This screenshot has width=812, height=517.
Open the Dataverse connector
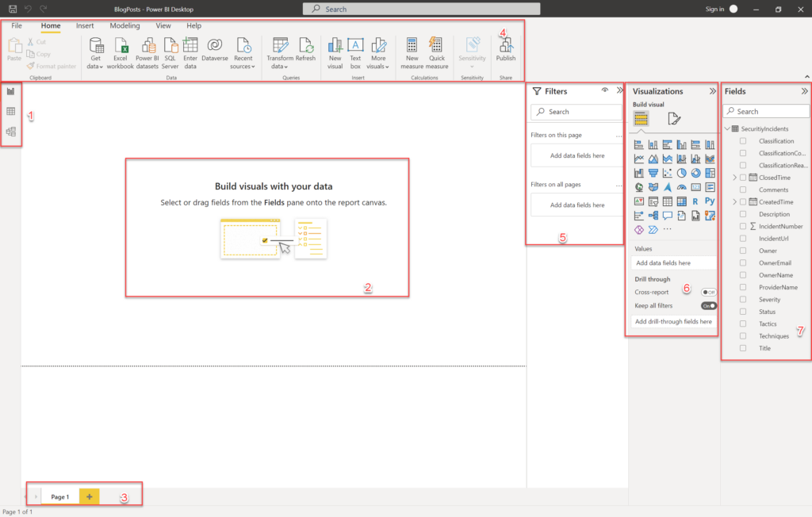(215, 49)
